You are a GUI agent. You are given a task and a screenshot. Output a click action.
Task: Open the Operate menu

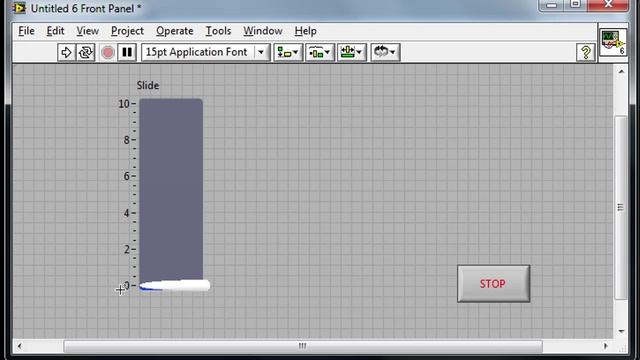174,31
